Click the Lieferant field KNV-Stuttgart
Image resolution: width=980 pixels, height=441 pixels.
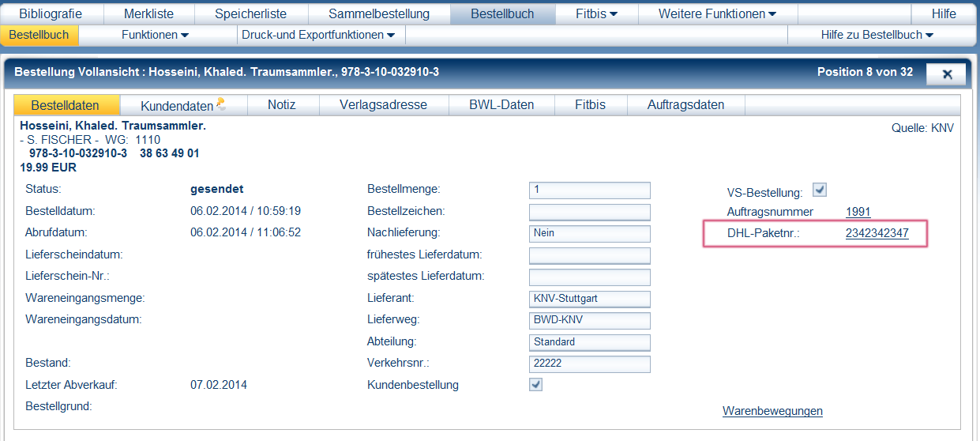click(589, 298)
